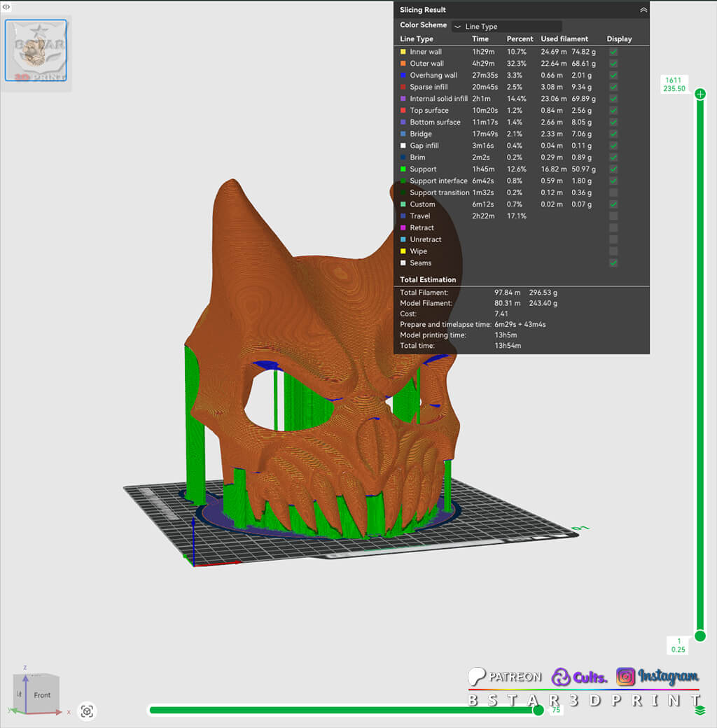Toggle Top surface display checkbox
717x728 pixels.
[x=613, y=111]
